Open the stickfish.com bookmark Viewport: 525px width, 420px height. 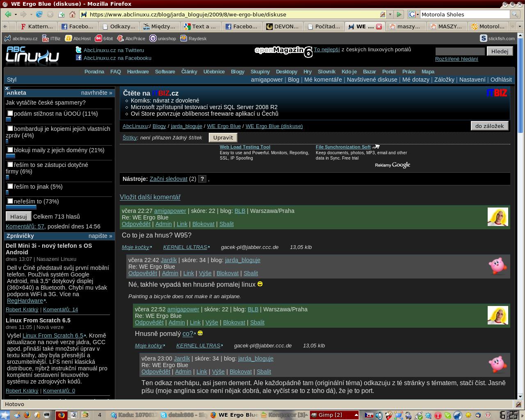point(498,39)
